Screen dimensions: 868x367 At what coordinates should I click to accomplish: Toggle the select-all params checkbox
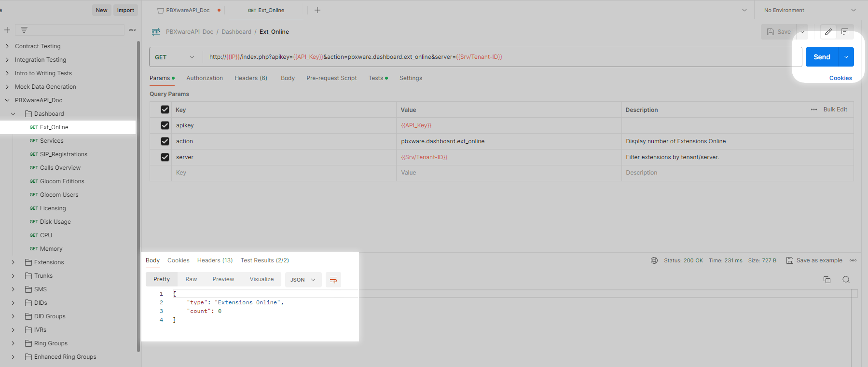pyautogui.click(x=165, y=109)
